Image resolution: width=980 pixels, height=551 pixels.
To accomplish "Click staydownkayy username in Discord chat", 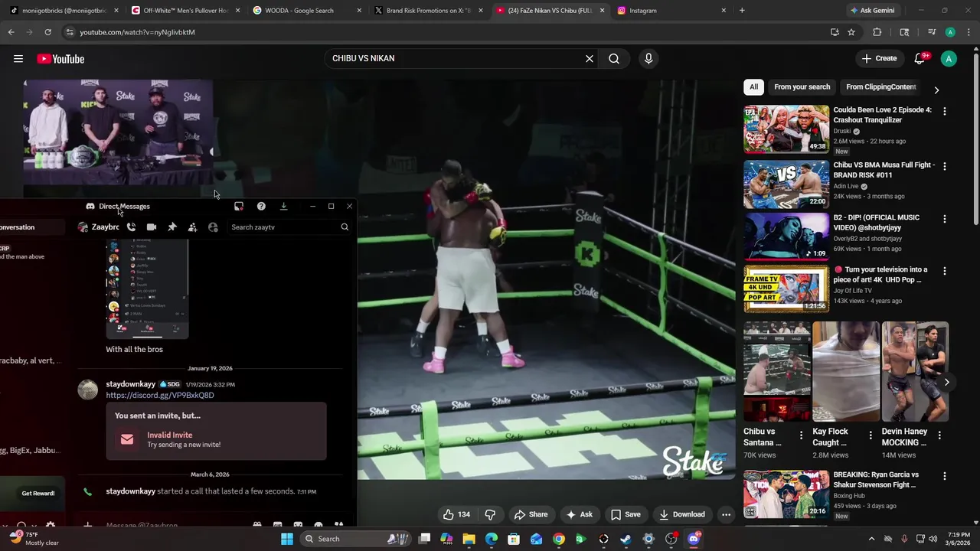I will [x=131, y=384].
